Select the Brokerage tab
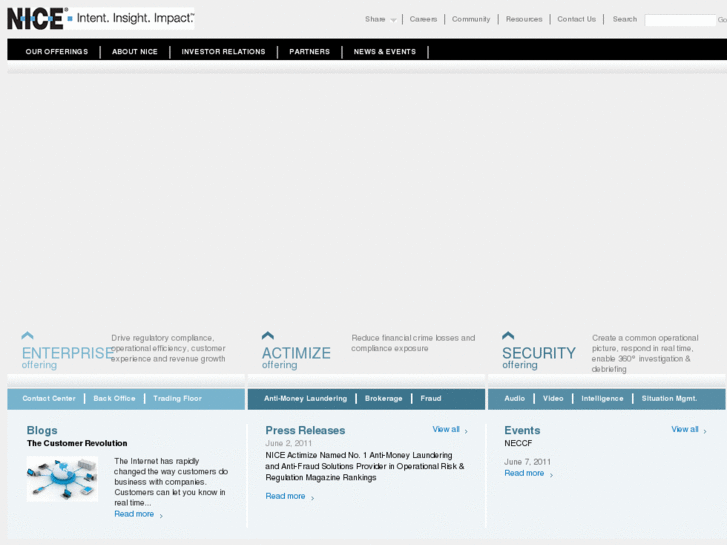 383,398
